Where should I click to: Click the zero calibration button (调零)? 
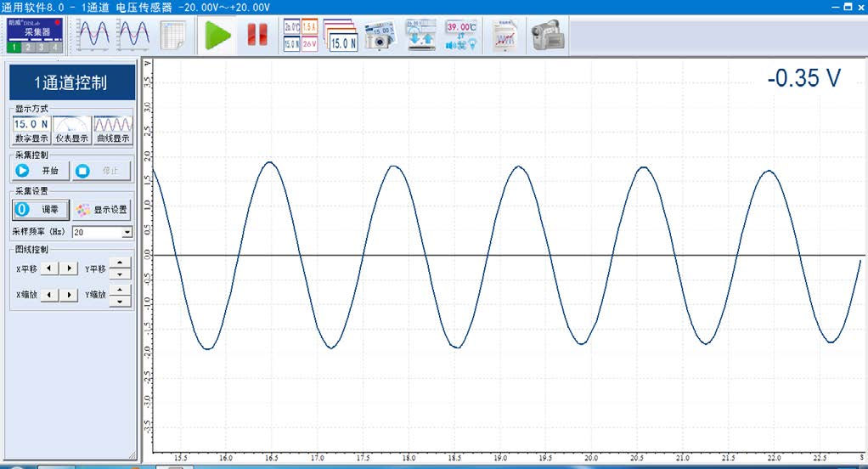click(41, 209)
